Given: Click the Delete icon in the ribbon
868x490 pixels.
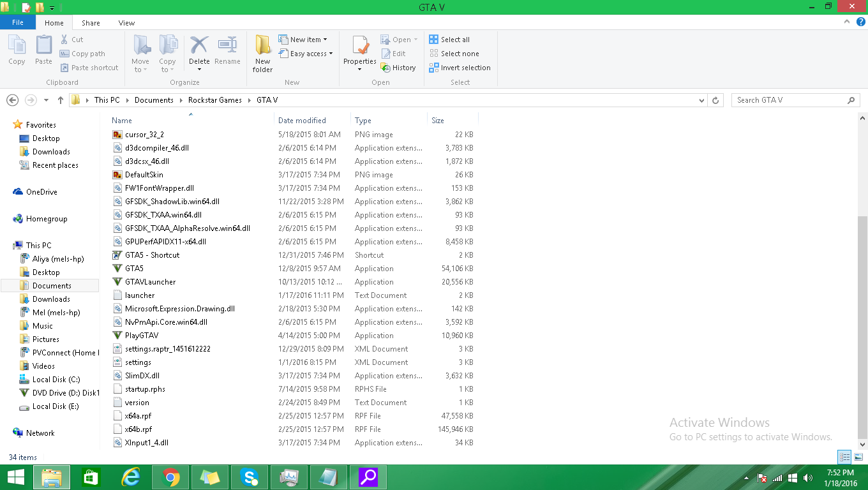Looking at the screenshot, I should (199, 46).
